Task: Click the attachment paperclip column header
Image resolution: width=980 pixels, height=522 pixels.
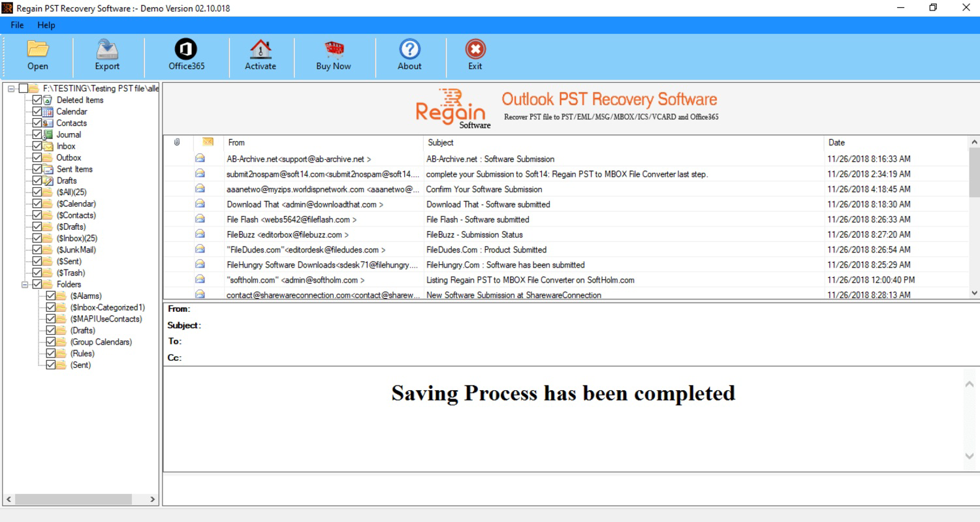Action: pyautogui.click(x=176, y=142)
